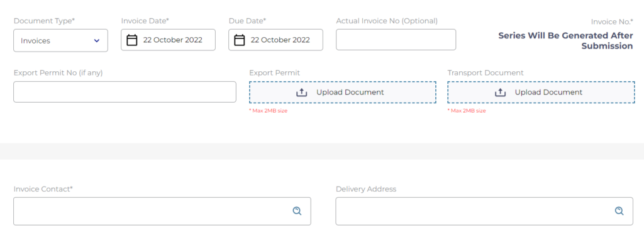Viewport: 644px width, 230px height.
Task: Click upload arrow icon under Transport Document
Action: [500, 92]
